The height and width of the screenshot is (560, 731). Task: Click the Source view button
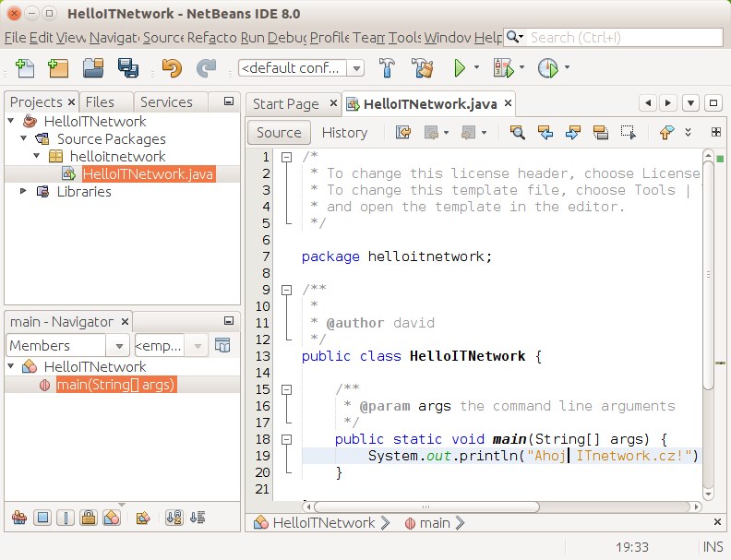coord(279,133)
